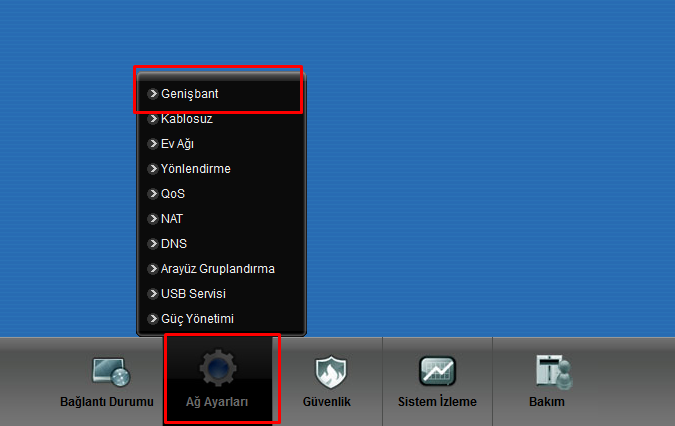Select Güç Yönetimi menu entry

point(197,318)
